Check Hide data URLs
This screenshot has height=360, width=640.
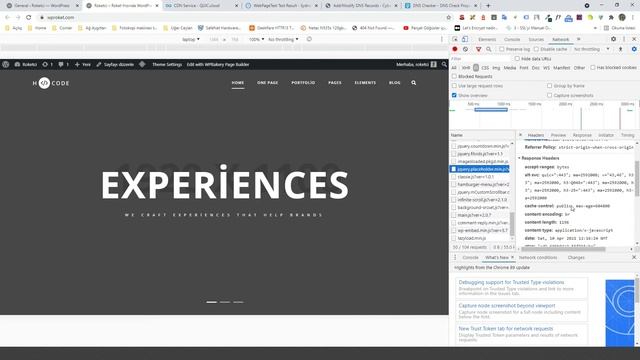(517, 59)
